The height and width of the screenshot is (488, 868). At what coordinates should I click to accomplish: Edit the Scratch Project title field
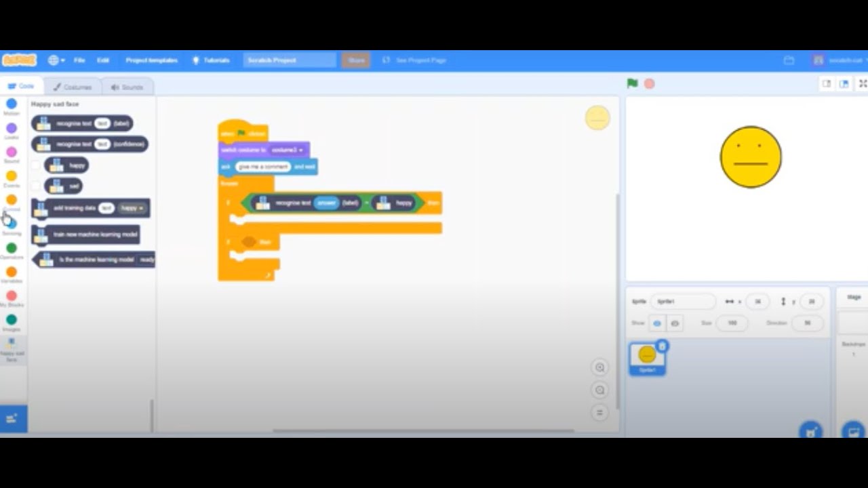click(290, 60)
